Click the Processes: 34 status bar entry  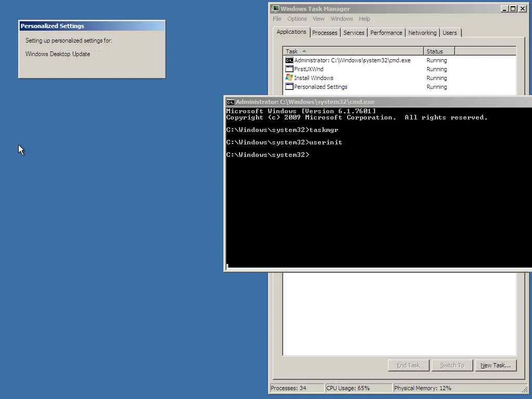pos(297,388)
